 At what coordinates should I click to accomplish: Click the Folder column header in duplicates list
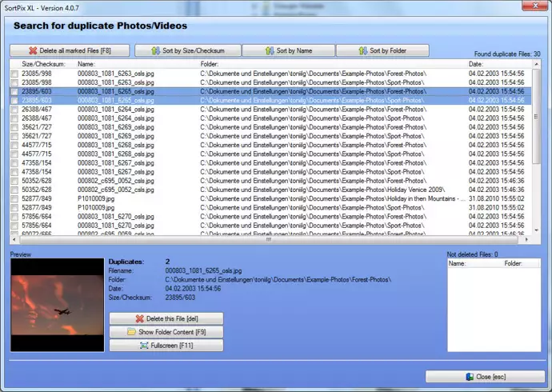pyautogui.click(x=210, y=63)
